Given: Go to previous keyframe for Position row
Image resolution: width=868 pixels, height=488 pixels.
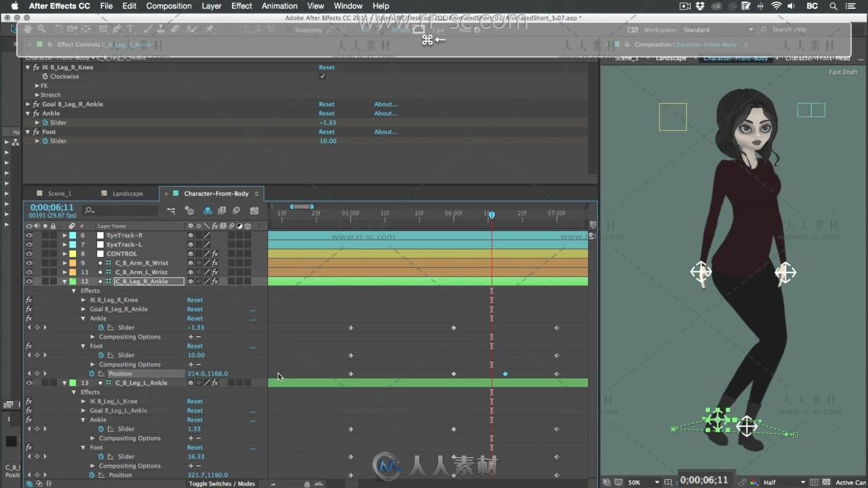Looking at the screenshot, I should [x=28, y=373].
